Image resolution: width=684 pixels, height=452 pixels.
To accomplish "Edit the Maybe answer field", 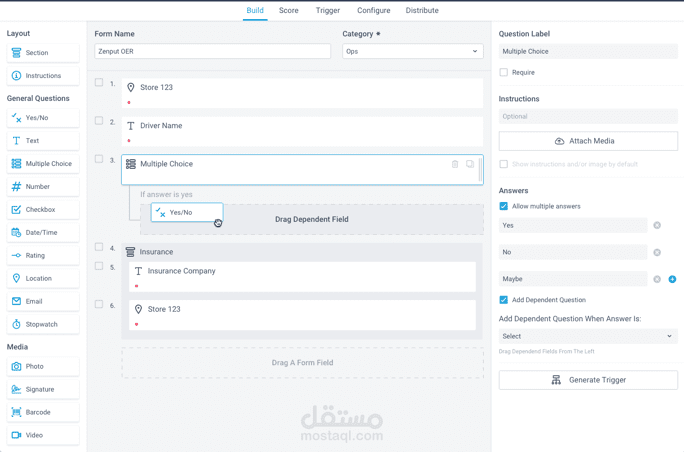I will coord(573,279).
